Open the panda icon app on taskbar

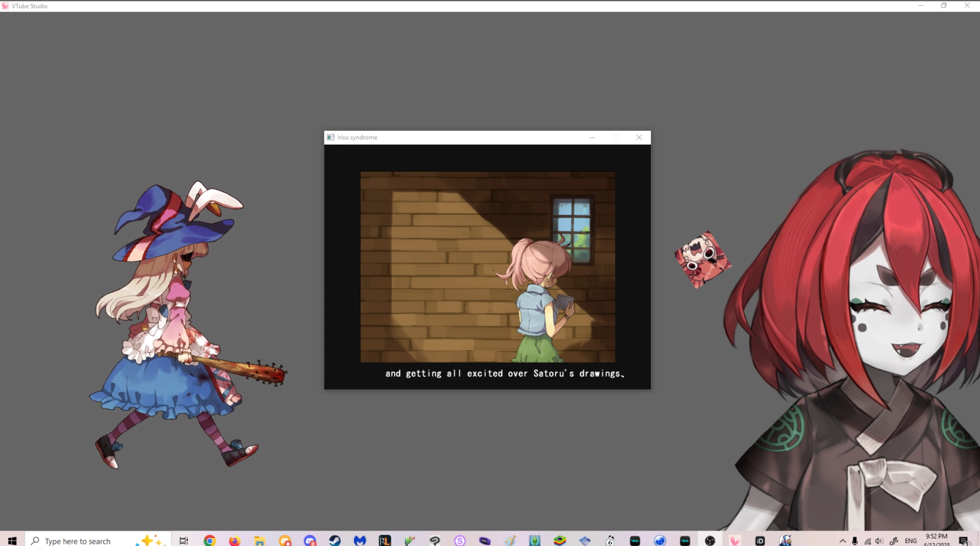pos(610,540)
